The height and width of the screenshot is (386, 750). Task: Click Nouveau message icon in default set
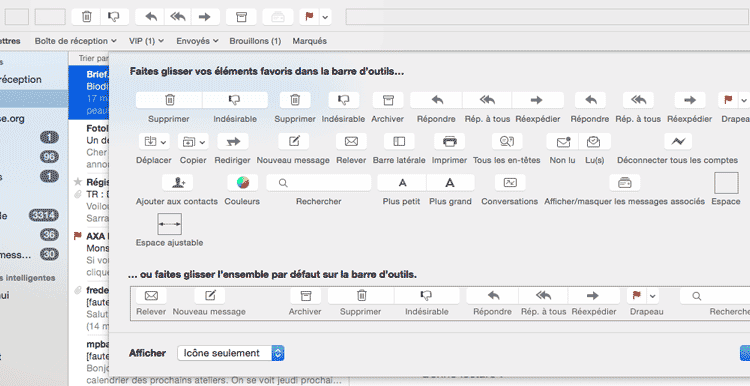[210, 296]
